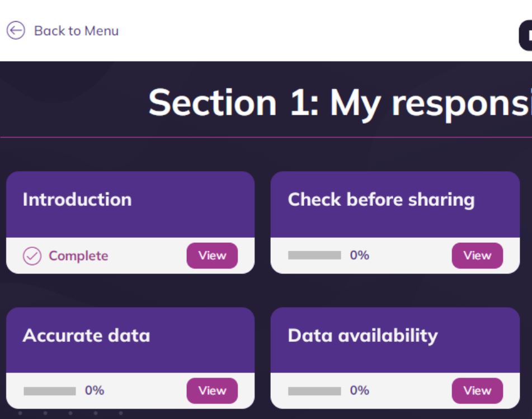Select the second pagination dot at bottom

pos(45,413)
